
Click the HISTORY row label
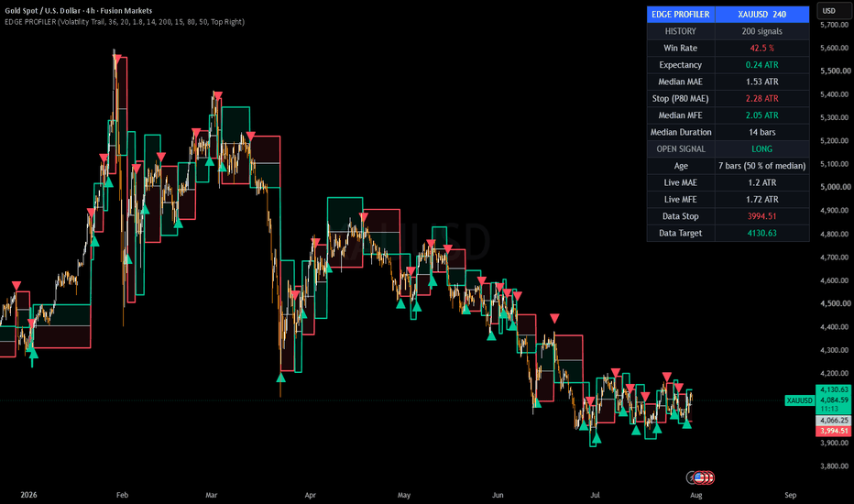[680, 31]
